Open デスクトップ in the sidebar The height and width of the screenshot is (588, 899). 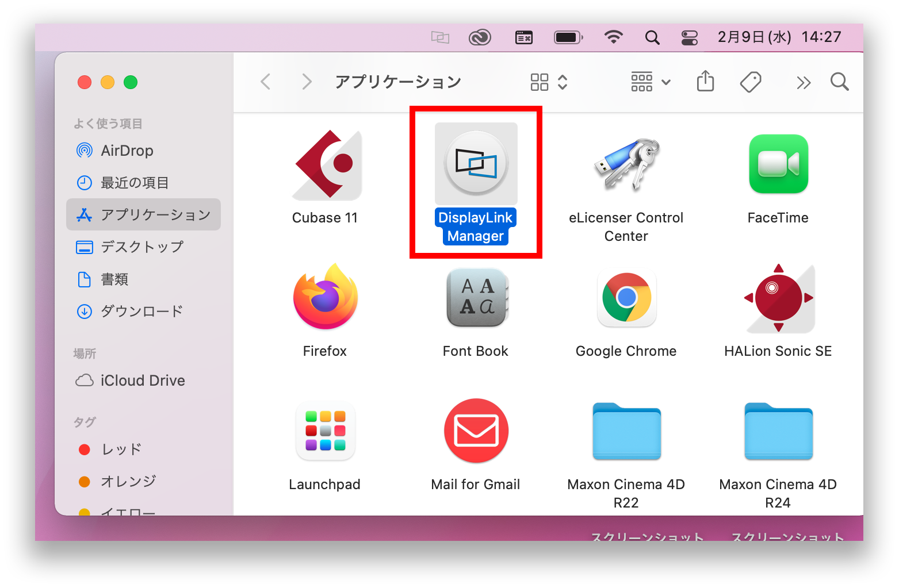pos(143,247)
